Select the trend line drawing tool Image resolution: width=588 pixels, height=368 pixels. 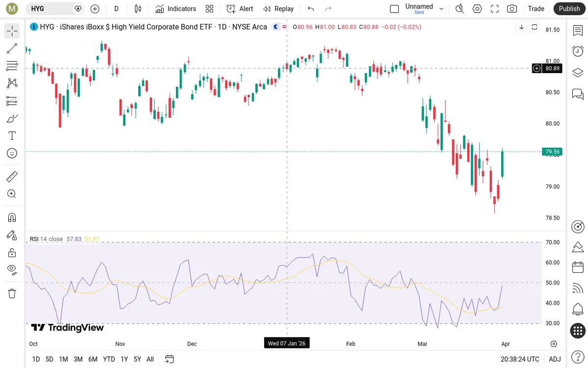pyautogui.click(x=12, y=48)
